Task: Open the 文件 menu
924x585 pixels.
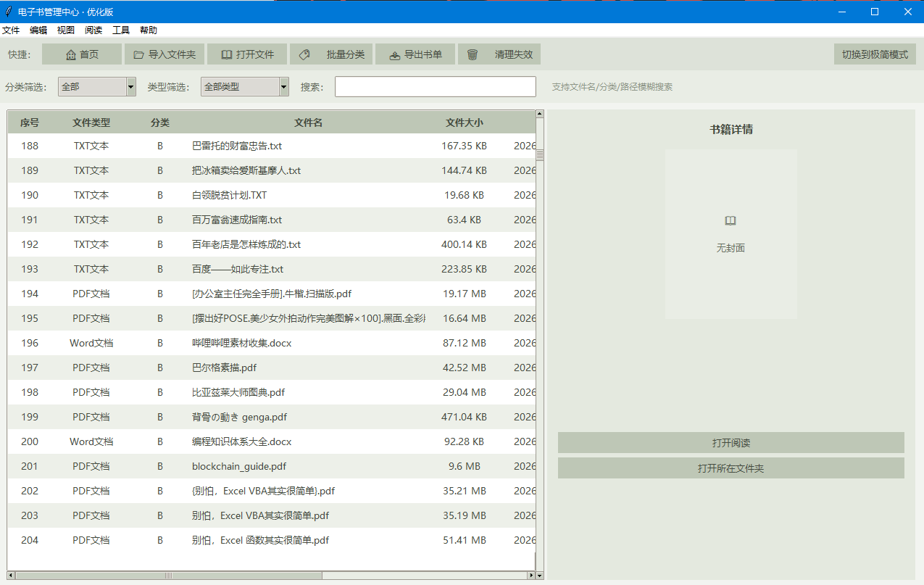Action: (11, 30)
